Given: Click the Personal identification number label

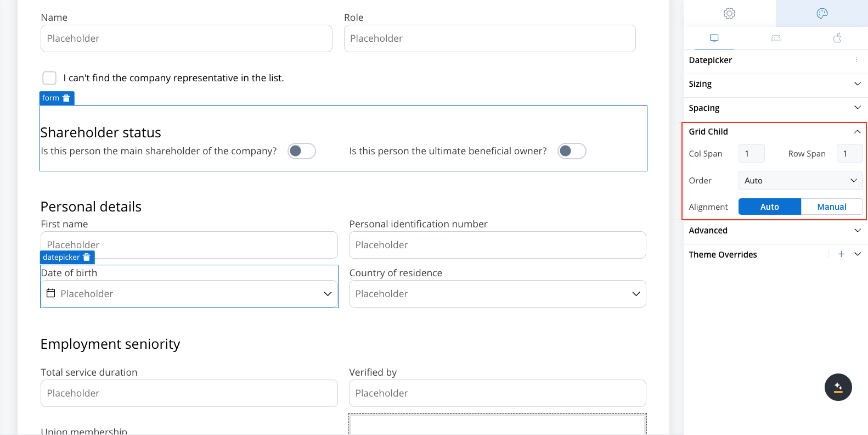Looking at the screenshot, I should click(418, 224).
